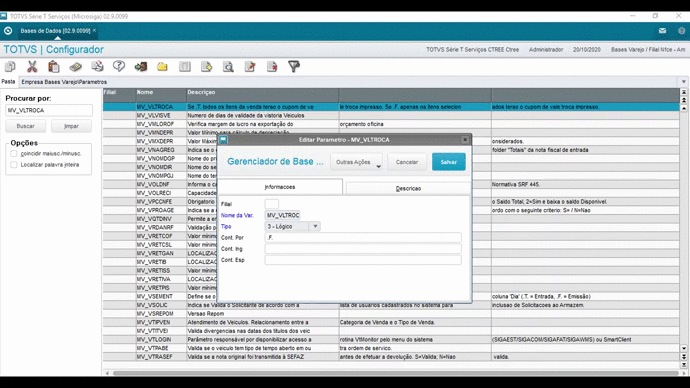Click the Cont. Por field
690x388 pixels.
[363, 238]
